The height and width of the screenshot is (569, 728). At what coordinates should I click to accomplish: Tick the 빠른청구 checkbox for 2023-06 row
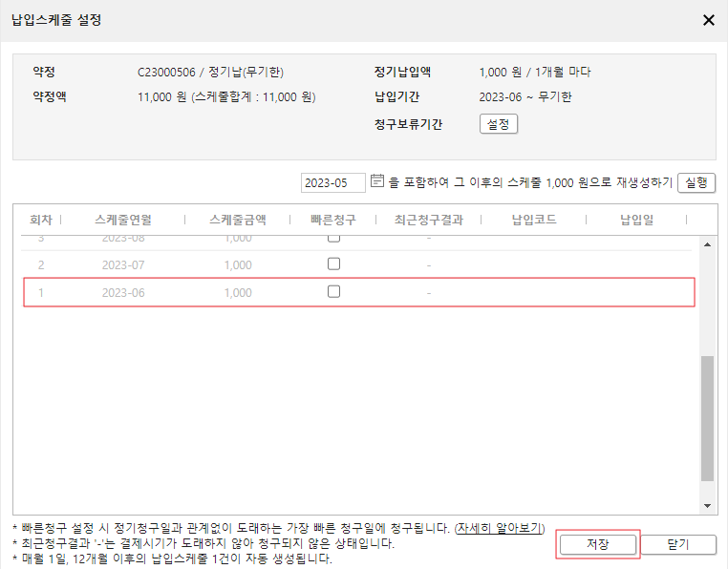(333, 292)
